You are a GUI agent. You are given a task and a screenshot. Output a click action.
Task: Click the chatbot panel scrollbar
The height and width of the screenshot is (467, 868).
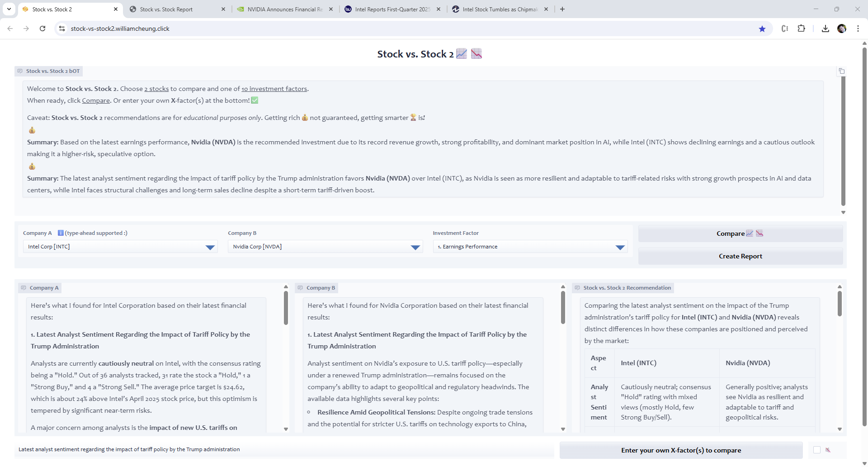pos(843,141)
